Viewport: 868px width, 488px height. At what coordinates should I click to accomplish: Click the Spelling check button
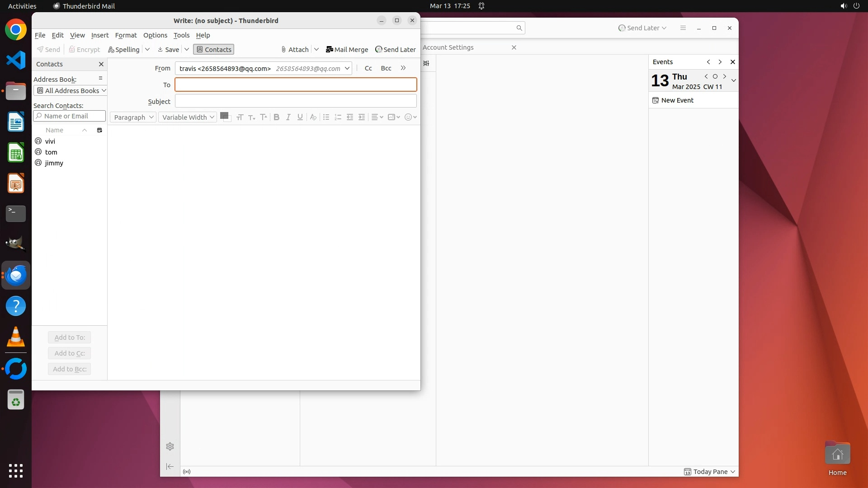(x=124, y=50)
